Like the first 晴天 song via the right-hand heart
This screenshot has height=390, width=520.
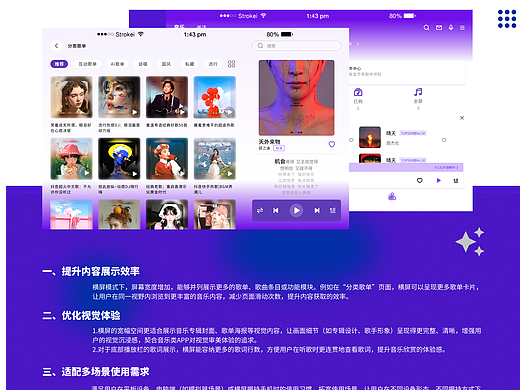point(444,140)
